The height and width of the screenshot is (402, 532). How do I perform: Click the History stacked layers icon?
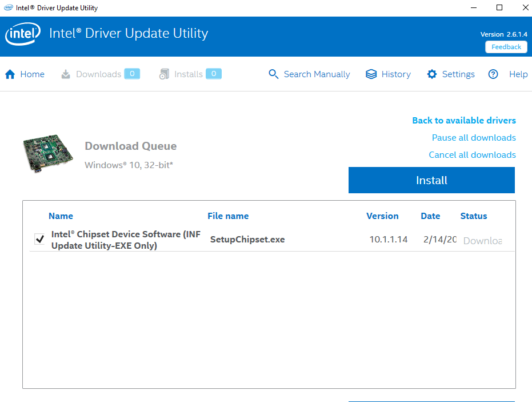[x=371, y=74]
